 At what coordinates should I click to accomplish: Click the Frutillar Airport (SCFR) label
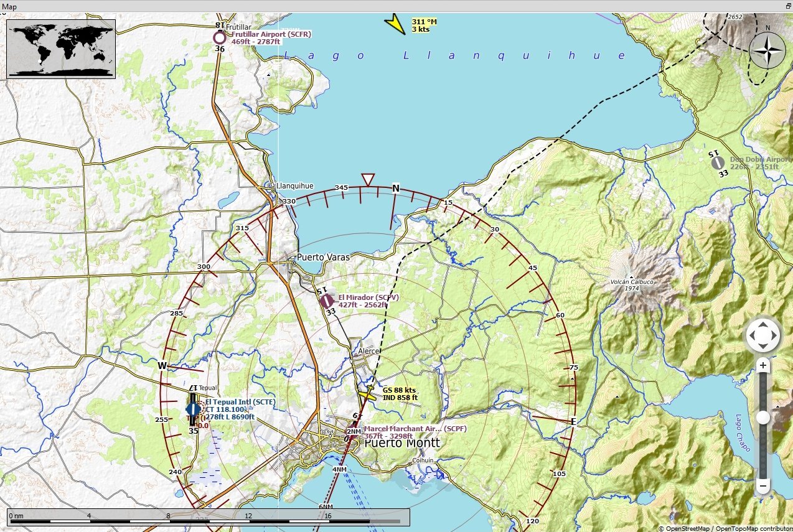(x=271, y=34)
